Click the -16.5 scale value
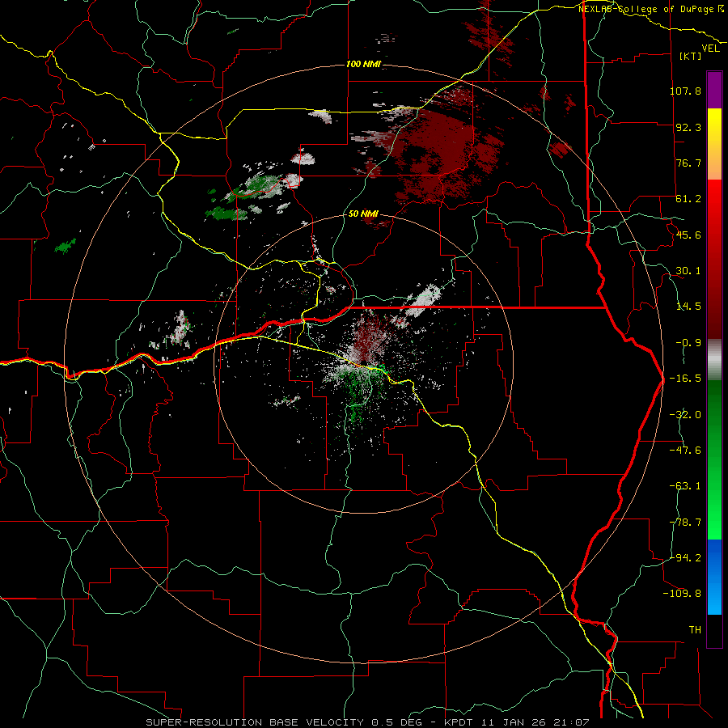Screen dimensions: 728x728 (685, 379)
